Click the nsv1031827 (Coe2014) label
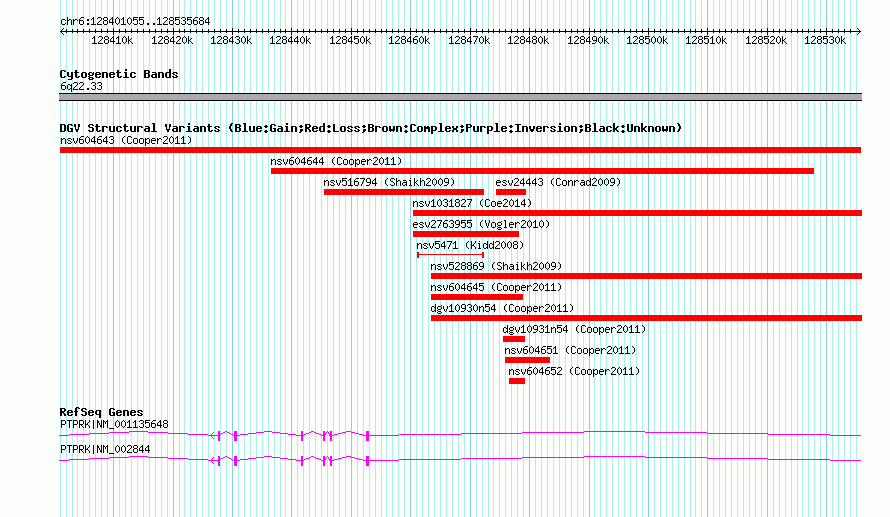The image size is (890, 517). point(472,203)
